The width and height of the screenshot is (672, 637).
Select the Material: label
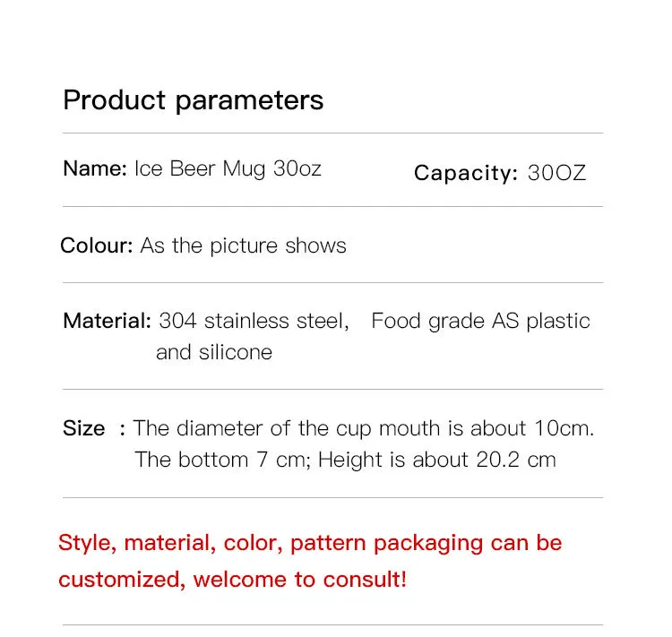107,321
